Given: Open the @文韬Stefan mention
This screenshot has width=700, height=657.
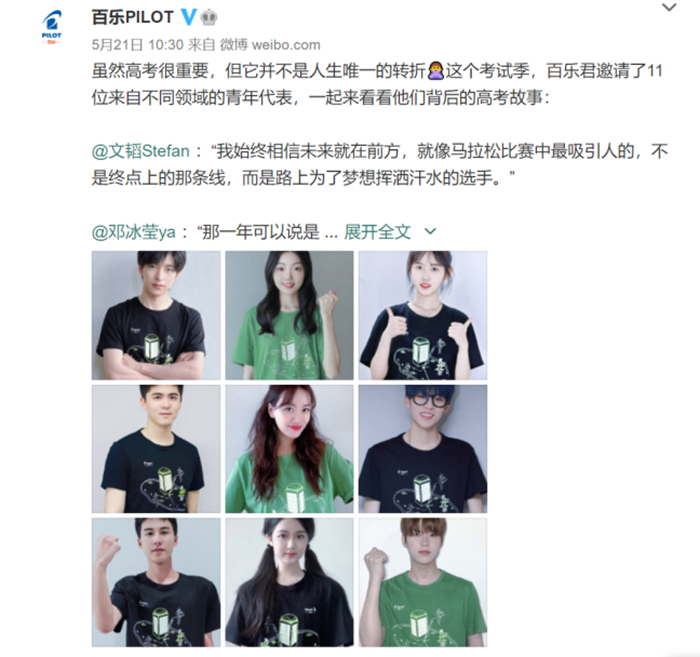Looking at the screenshot, I should click(x=141, y=151).
